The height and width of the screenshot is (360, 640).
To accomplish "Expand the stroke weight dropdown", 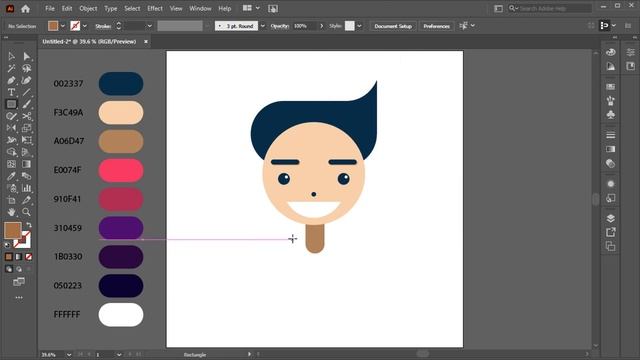I will click(x=149, y=26).
